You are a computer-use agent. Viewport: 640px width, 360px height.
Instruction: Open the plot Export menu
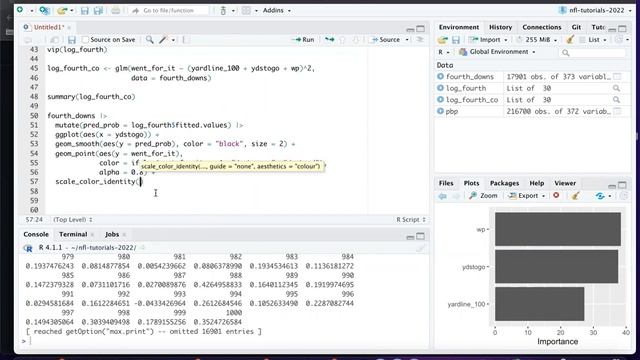point(527,196)
